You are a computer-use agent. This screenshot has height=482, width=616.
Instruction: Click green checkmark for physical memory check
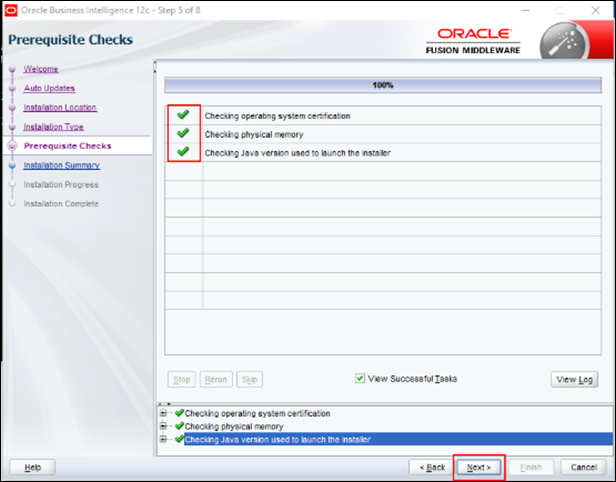click(x=183, y=133)
